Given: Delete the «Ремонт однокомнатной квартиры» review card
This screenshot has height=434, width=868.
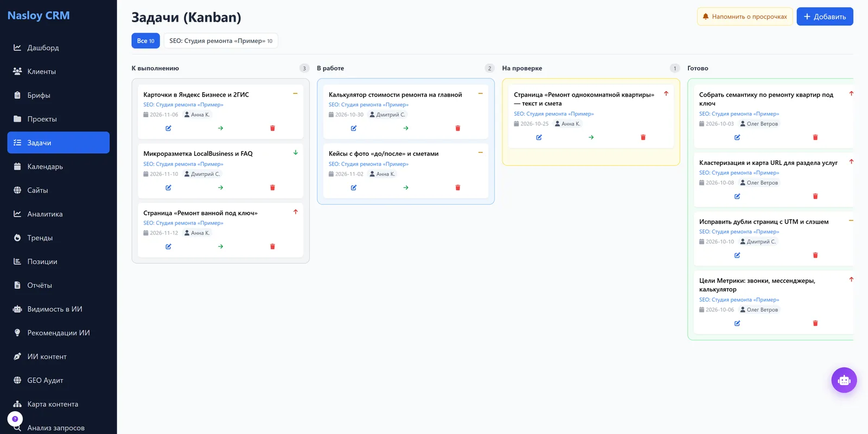Looking at the screenshot, I should pyautogui.click(x=643, y=138).
